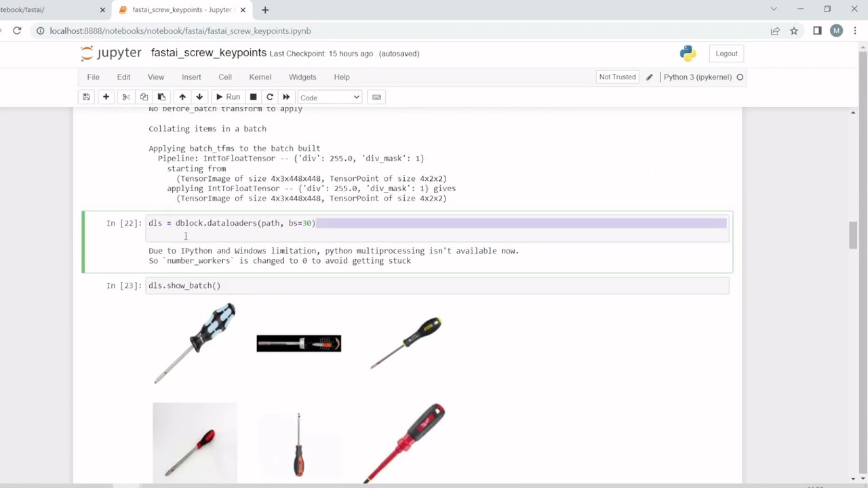This screenshot has width=868, height=488.
Task: Move selected cell down arrow
Action: coord(199,97)
